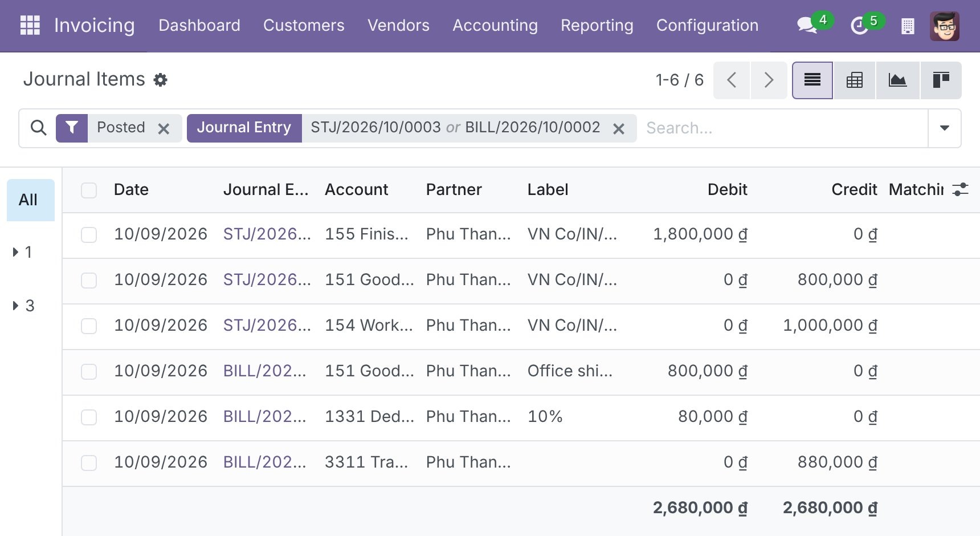Screen dimensions: 980x536
Task: Check the row with credit 800,000
Action: (x=89, y=280)
